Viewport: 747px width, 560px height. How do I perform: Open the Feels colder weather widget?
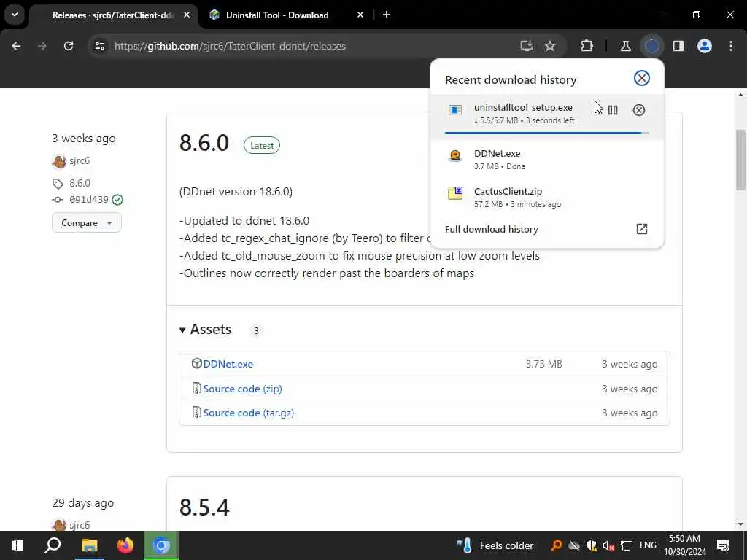[495, 545]
